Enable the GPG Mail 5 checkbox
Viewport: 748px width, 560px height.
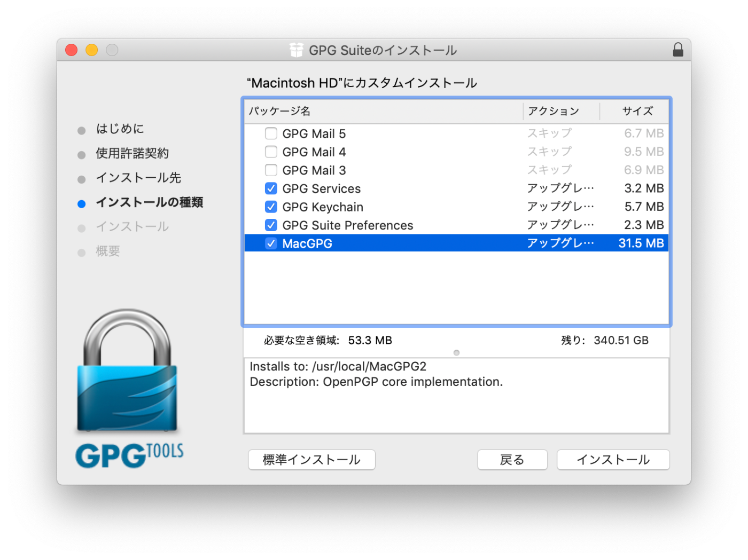point(271,133)
